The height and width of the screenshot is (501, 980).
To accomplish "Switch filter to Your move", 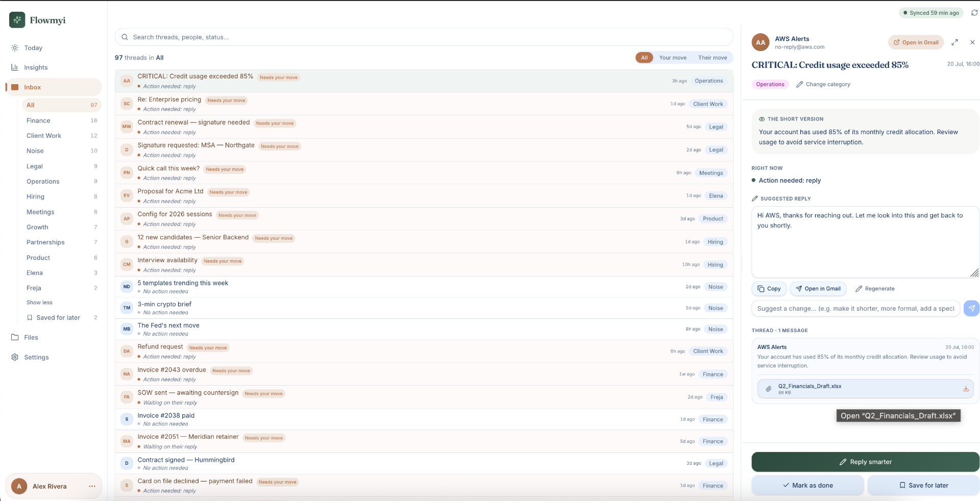I will 673,58.
